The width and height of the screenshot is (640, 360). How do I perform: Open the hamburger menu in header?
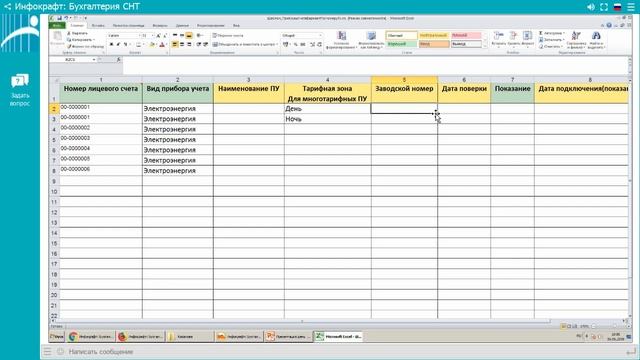click(x=631, y=7)
